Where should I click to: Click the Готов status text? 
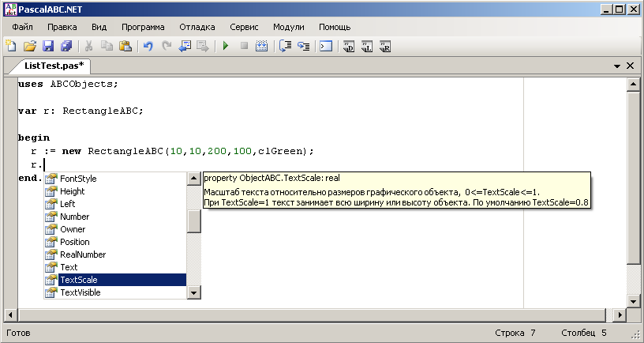pos(18,333)
